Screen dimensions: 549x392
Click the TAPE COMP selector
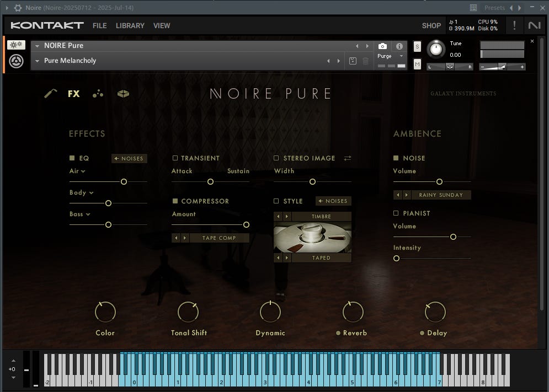(x=219, y=238)
